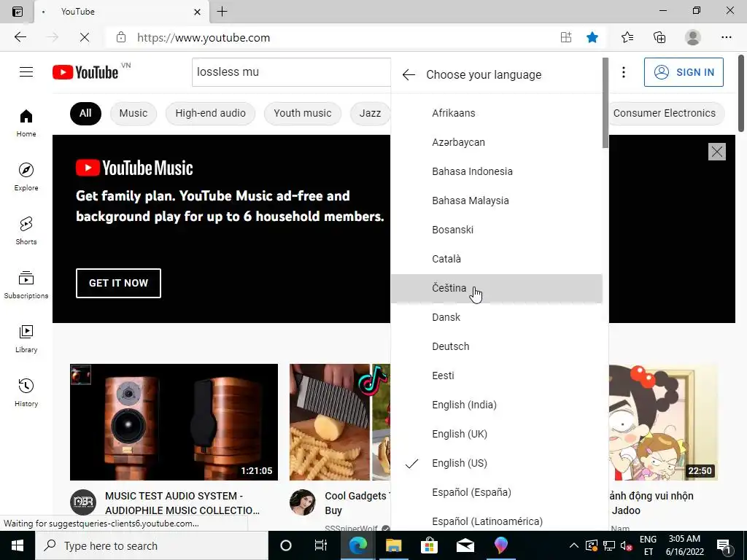The image size is (747, 560).
Task: Open Collections in Edge toolbar
Action: point(659,37)
